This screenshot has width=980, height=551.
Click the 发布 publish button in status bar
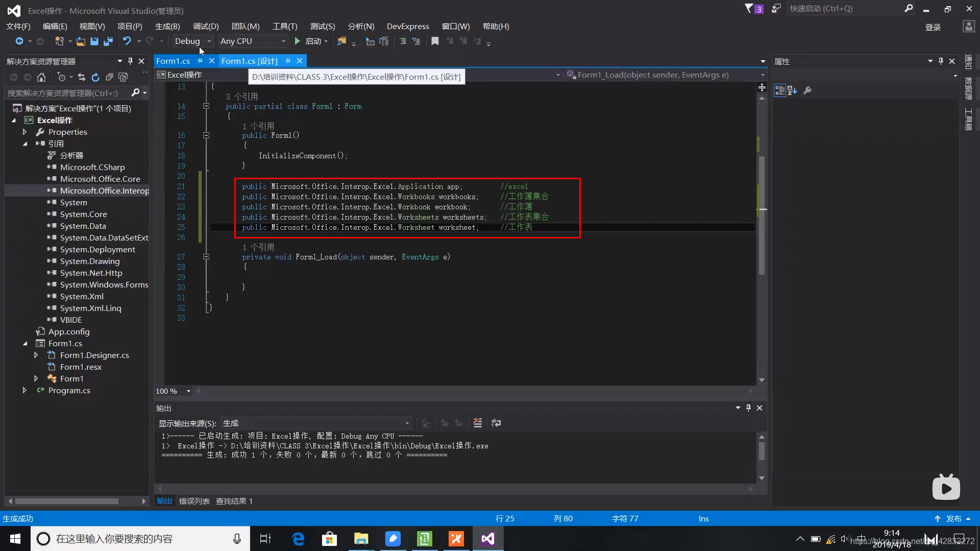(953, 519)
